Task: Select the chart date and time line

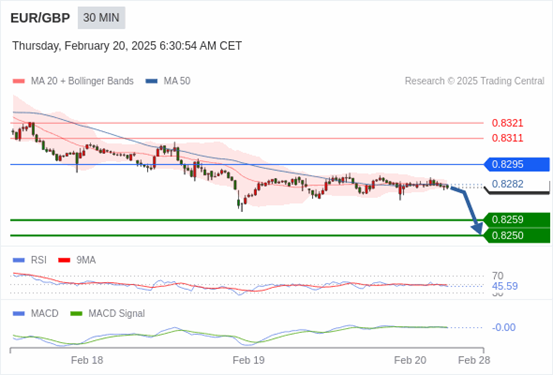Action: pyautogui.click(x=127, y=46)
